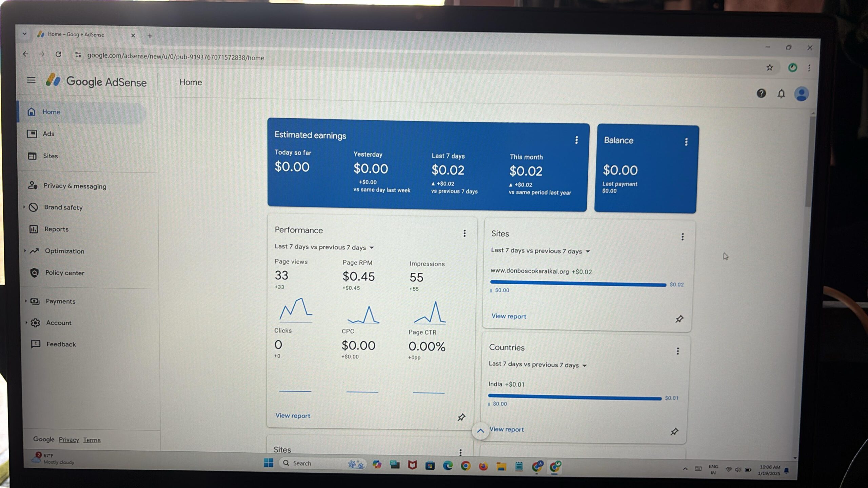Open the Estimated earnings card options menu

coord(576,140)
